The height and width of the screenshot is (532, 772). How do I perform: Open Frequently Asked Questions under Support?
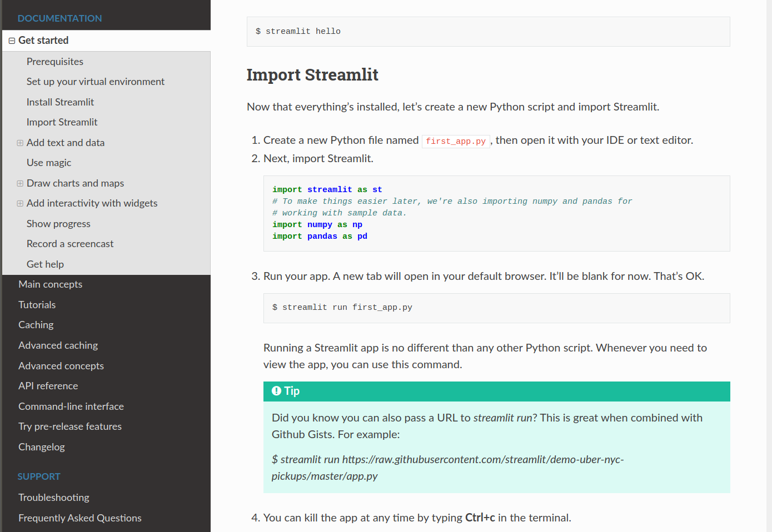pyautogui.click(x=79, y=518)
